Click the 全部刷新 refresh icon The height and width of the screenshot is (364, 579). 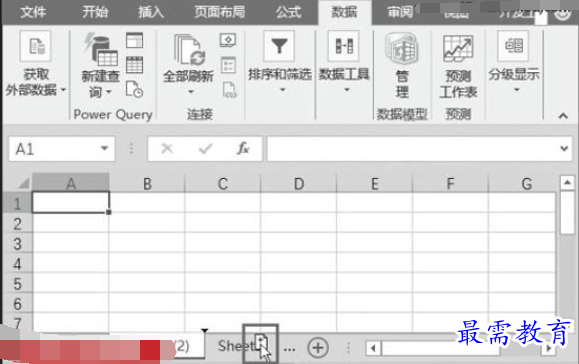tap(190, 50)
